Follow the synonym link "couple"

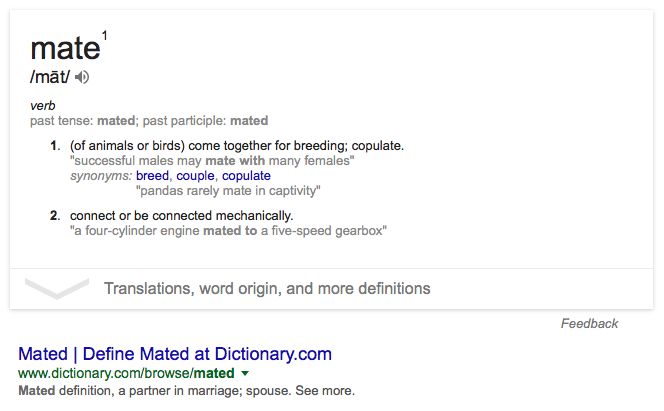195,176
